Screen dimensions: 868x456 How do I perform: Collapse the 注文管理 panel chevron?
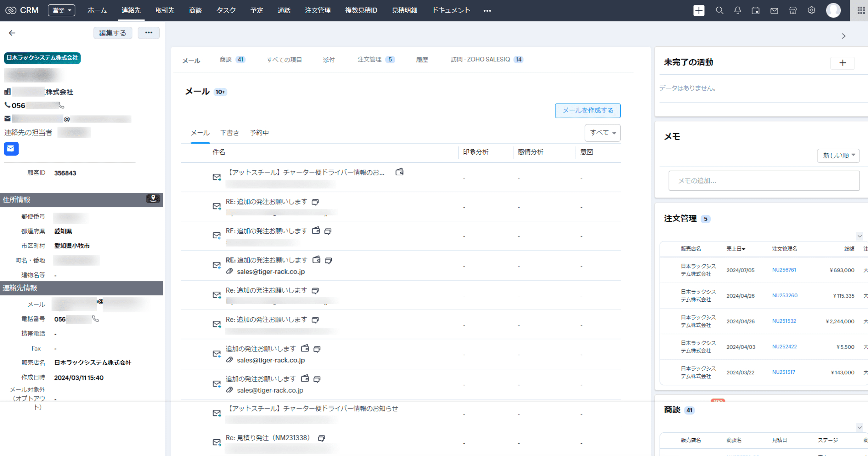859,236
